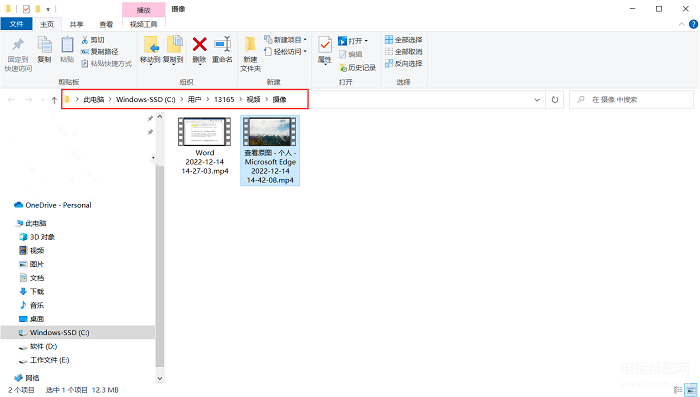Click Invert selection in the ribbon

[x=404, y=64]
